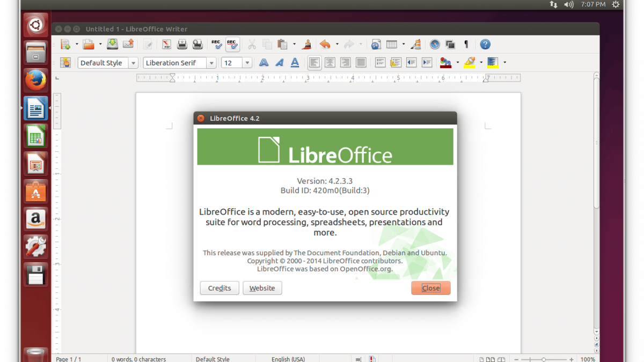Screen dimensions: 644x362
Task: Open the Gallery icon in the toolbar
Action: [450, 45]
